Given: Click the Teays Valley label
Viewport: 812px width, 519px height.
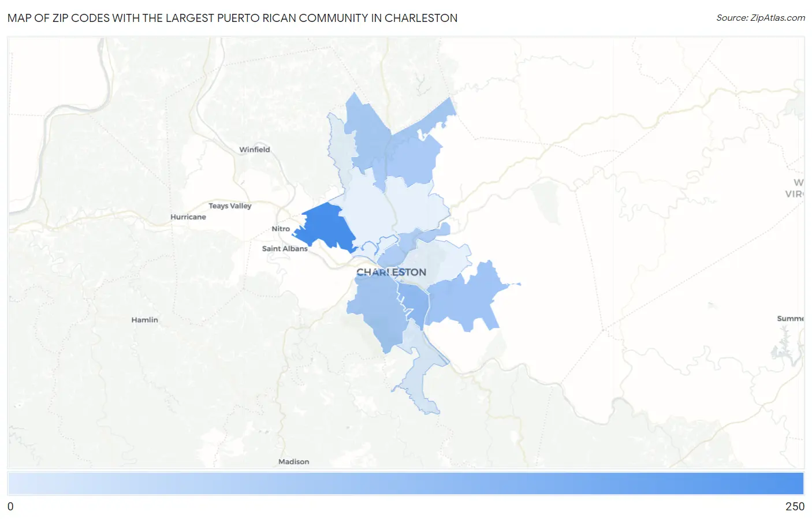Looking at the screenshot, I should [x=230, y=206].
